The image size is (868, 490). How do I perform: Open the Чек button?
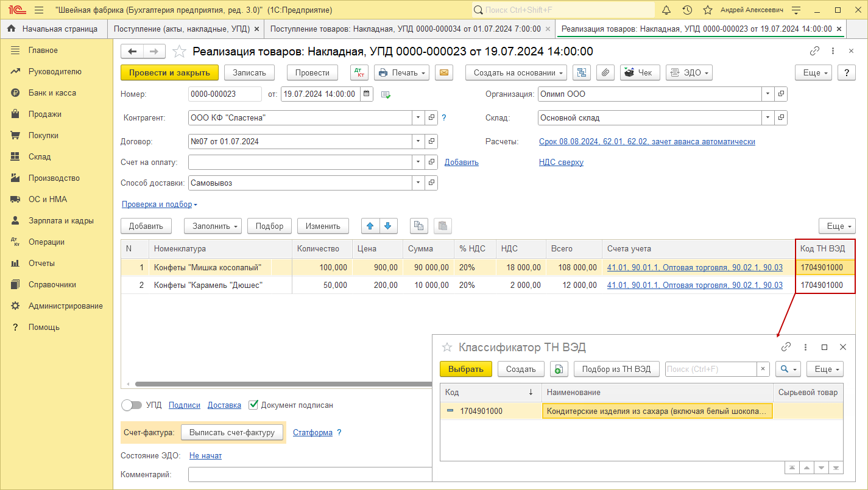[640, 72]
